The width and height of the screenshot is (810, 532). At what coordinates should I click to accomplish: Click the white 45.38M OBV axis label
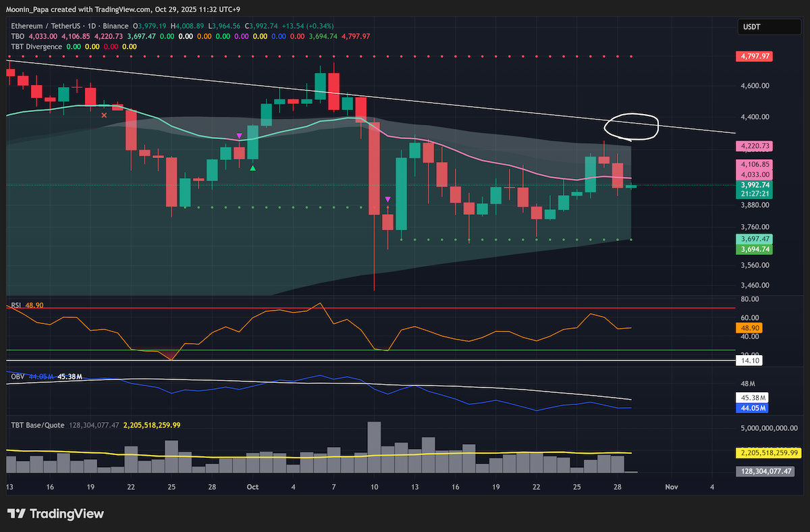tap(753, 398)
